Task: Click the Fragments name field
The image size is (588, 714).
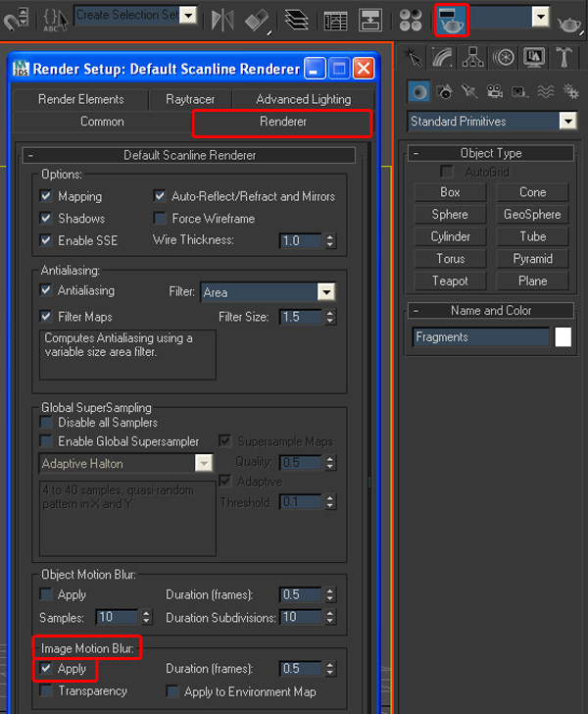Action: tap(481, 337)
